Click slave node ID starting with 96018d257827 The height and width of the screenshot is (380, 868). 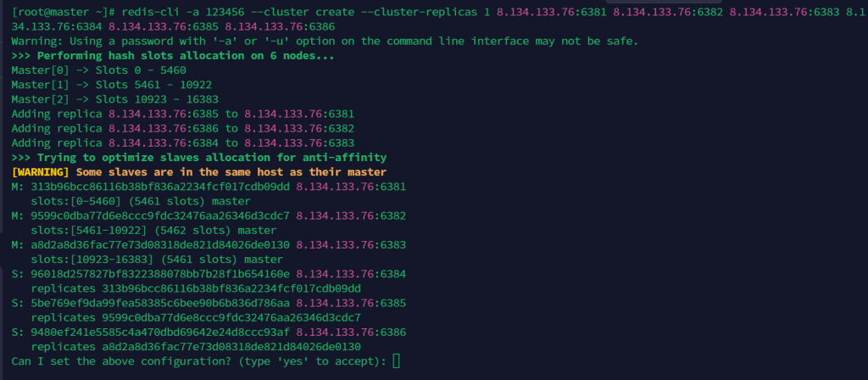[160, 274]
